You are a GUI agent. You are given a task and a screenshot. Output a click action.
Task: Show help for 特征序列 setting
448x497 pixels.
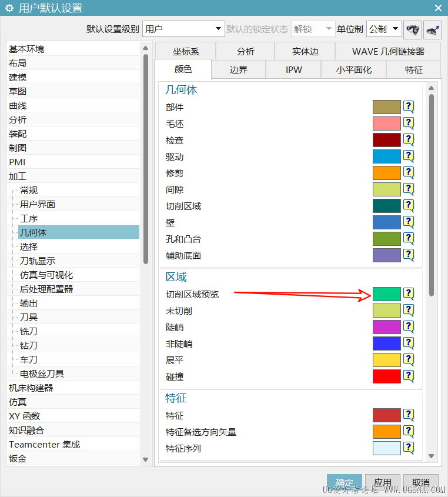(409, 448)
